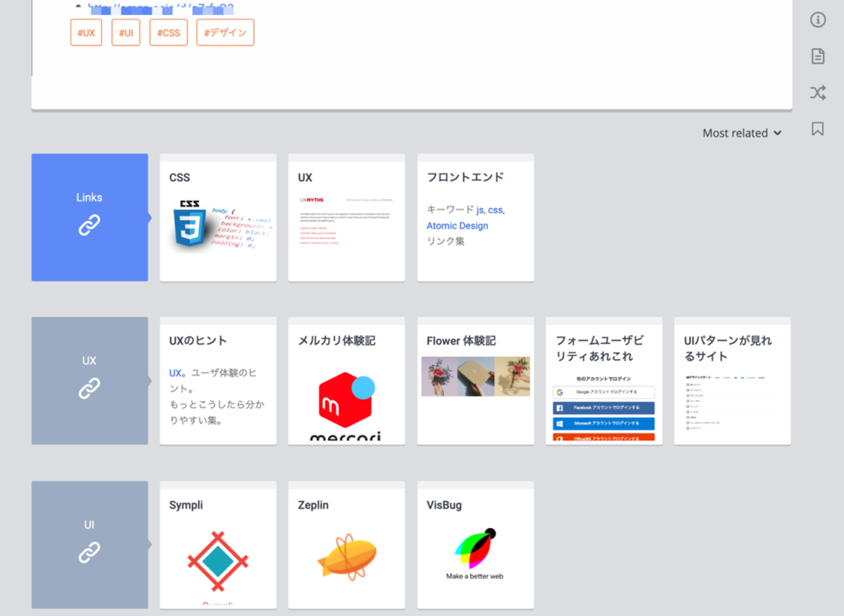Open the VisBug page card
The height and width of the screenshot is (616, 844).
475,545
